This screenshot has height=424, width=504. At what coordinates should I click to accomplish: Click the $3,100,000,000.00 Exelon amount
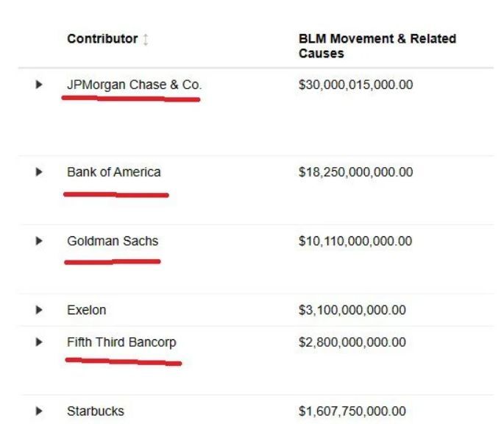(x=352, y=311)
